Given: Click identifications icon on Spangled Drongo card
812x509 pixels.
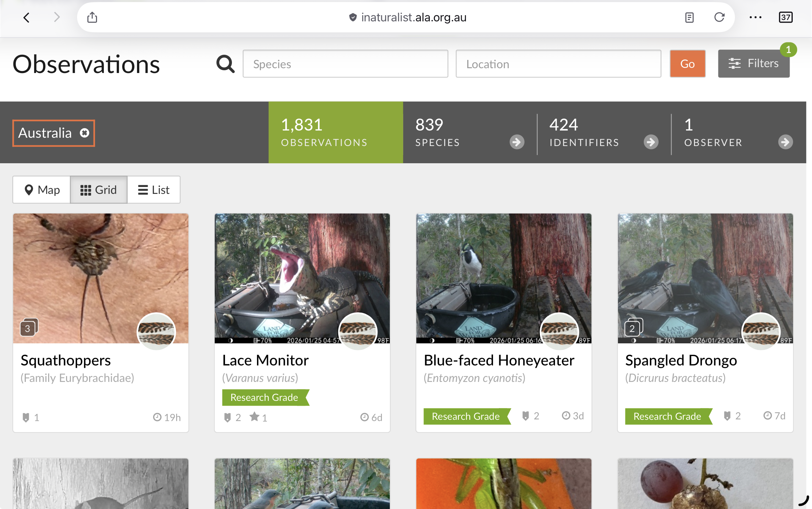Looking at the screenshot, I should coord(727,416).
